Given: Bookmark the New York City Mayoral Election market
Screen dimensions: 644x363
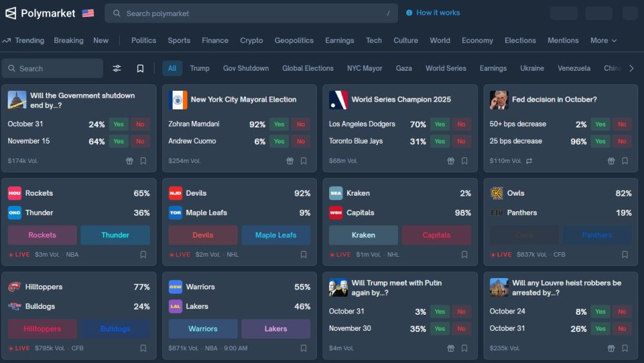Looking at the screenshot, I should 303,161.
